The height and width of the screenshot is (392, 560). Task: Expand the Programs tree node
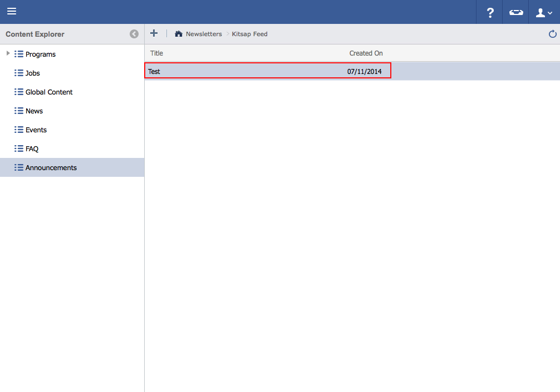coord(7,54)
